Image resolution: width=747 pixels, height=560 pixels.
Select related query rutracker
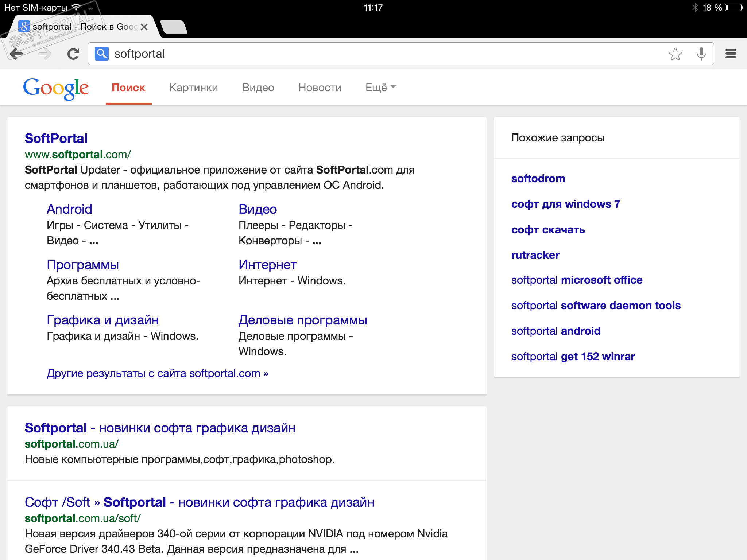click(535, 255)
